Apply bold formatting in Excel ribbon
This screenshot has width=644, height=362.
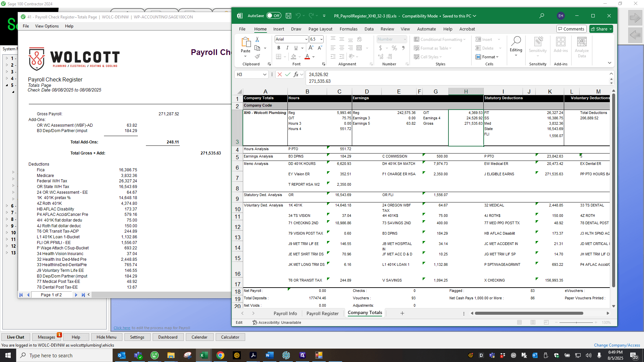[x=278, y=48]
